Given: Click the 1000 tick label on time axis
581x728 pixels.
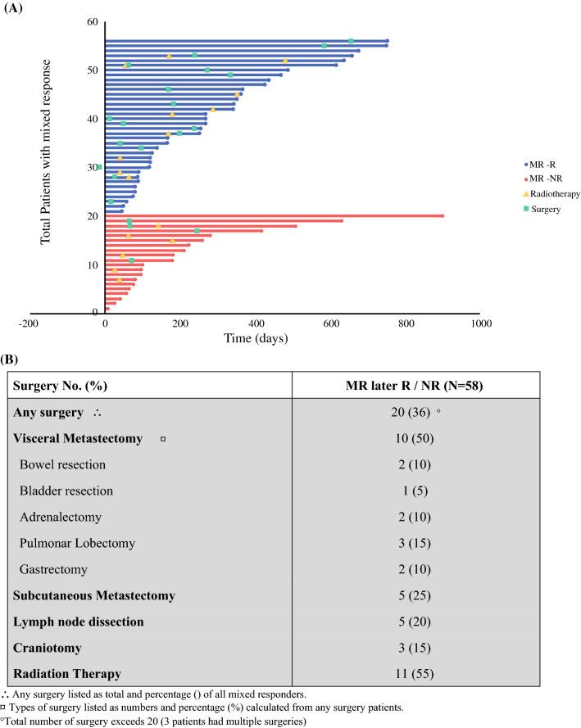Looking at the screenshot, I should click(x=480, y=323).
